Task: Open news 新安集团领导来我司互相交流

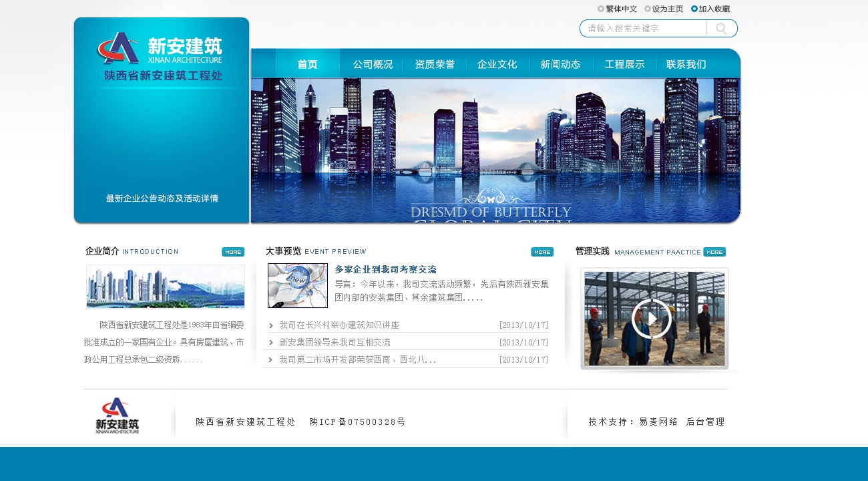Action: pos(335,342)
